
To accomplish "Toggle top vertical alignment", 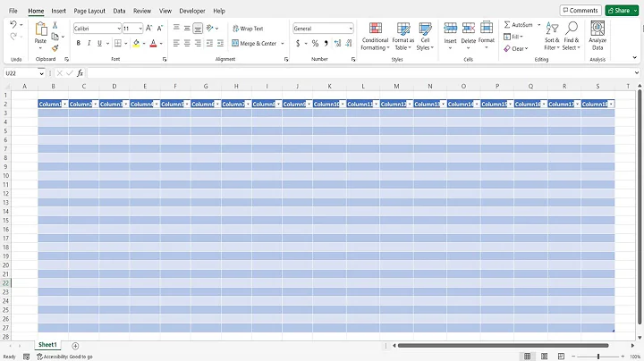I will pos(176,28).
